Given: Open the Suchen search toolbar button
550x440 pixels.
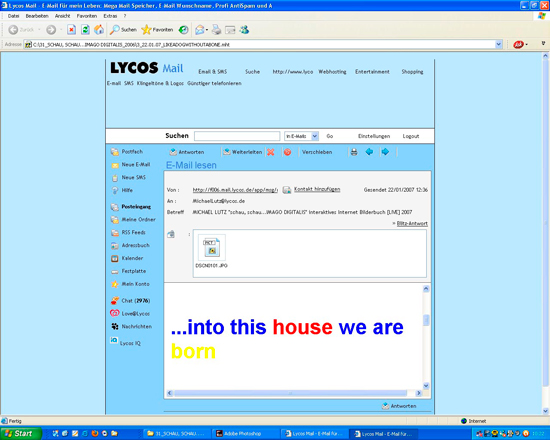Looking at the screenshot, I should (123, 30).
